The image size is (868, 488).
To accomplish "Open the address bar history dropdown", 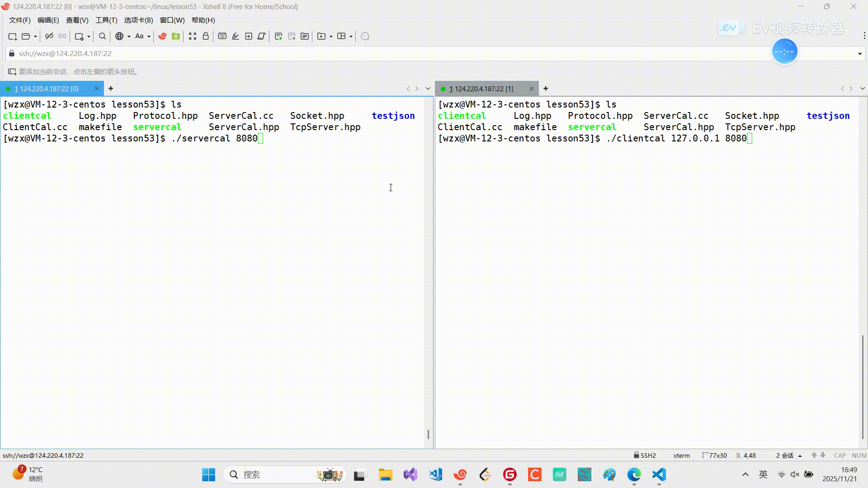I will point(859,54).
